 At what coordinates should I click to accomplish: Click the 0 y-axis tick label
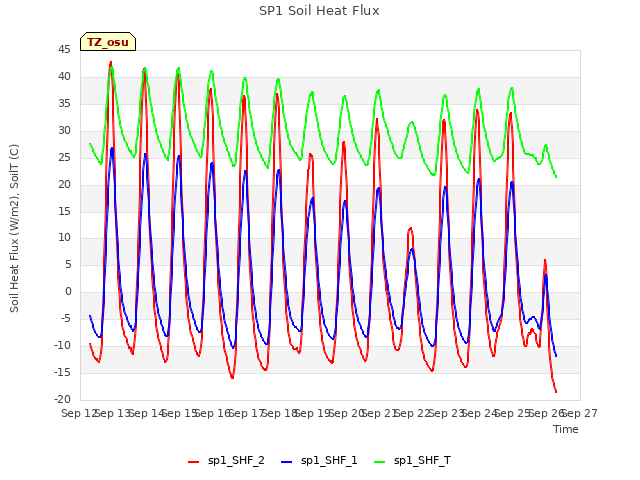pyautogui.click(x=68, y=291)
